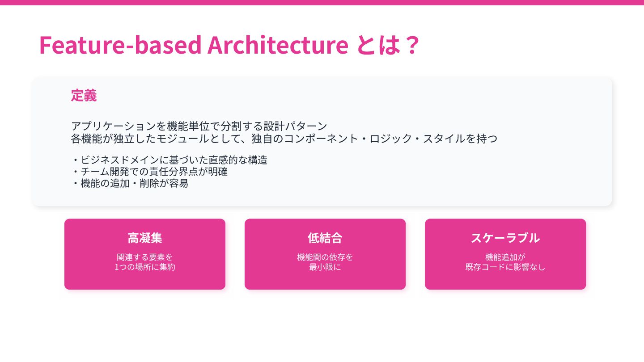Click the スケーラブル card heading
Viewport: 644px width, 362px height.
tap(505, 238)
